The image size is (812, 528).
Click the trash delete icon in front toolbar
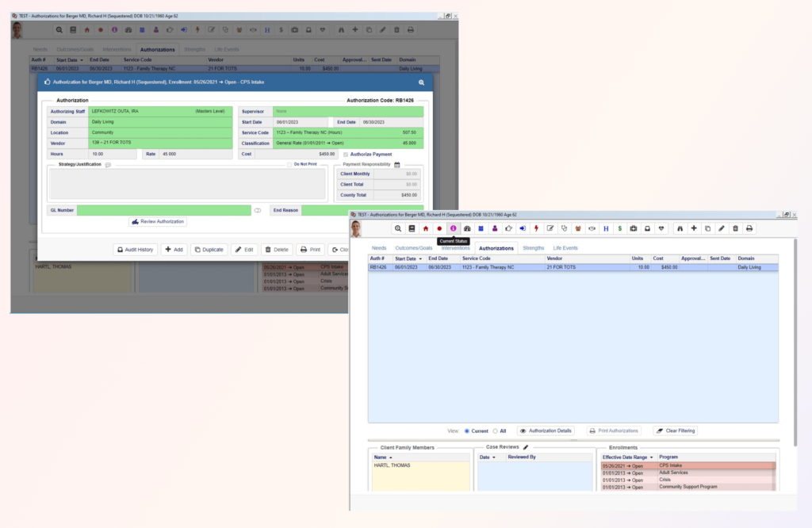pyautogui.click(x=735, y=228)
